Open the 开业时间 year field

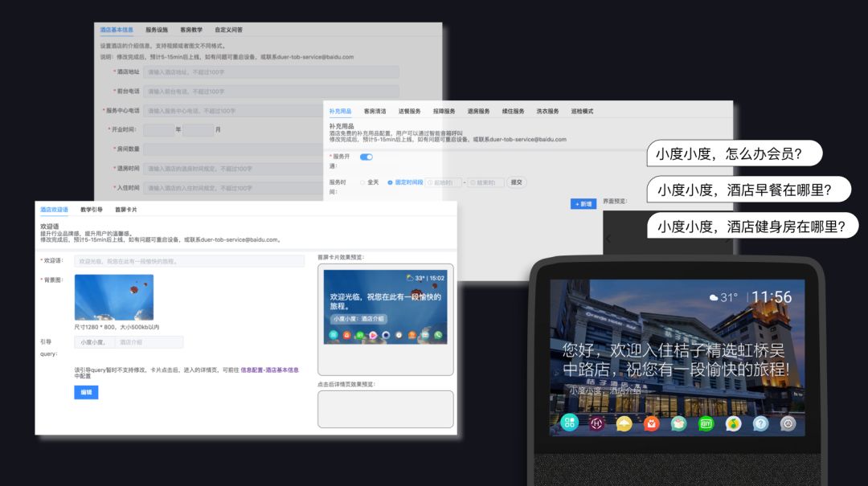(158, 130)
